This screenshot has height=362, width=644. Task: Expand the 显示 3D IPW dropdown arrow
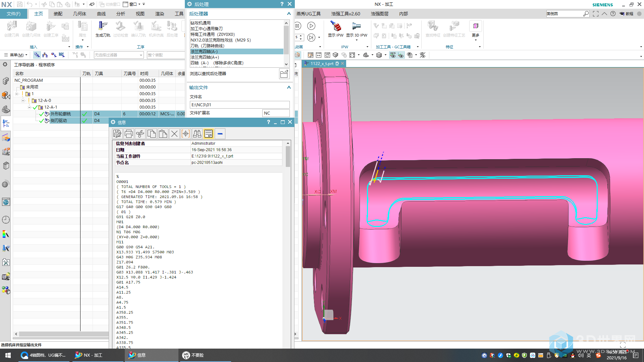pos(357,40)
